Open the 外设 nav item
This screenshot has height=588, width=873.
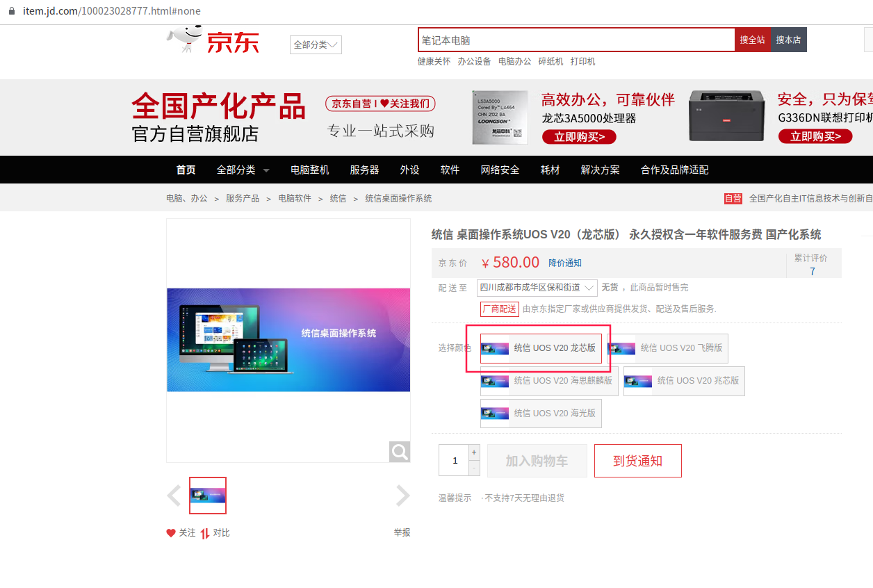point(410,170)
